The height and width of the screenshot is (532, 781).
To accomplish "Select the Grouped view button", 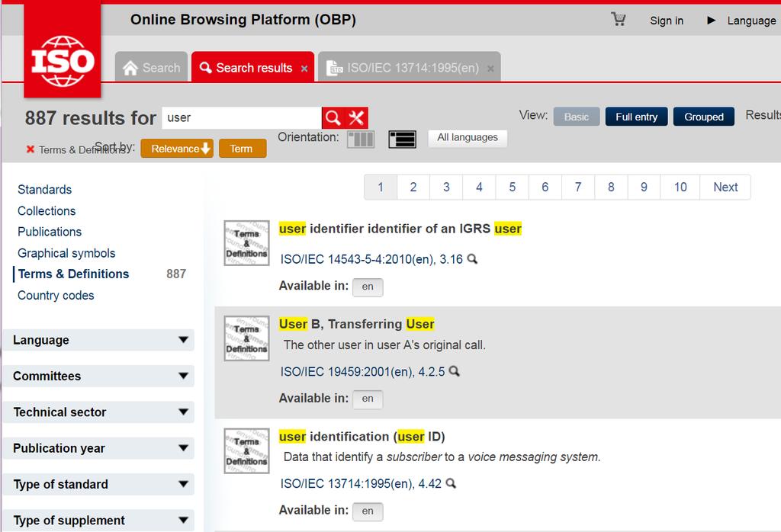I will (x=704, y=117).
